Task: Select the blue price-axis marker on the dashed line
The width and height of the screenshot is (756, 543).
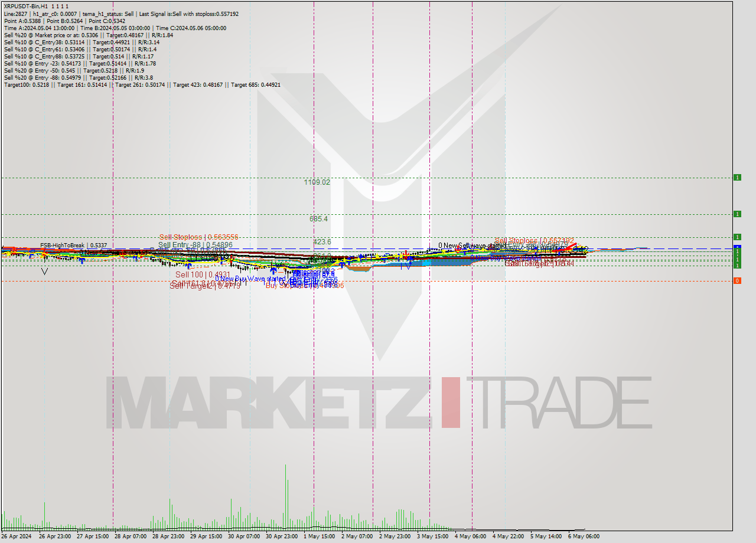Action: coord(737,247)
